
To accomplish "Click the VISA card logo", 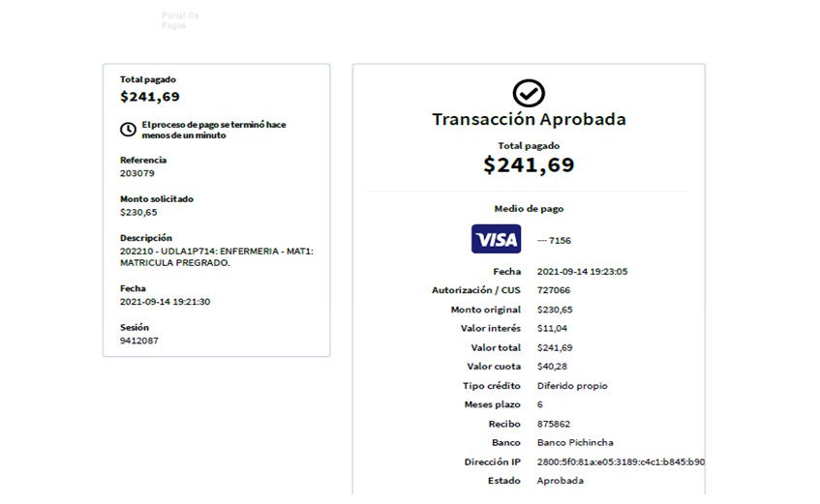I will coord(496,239).
